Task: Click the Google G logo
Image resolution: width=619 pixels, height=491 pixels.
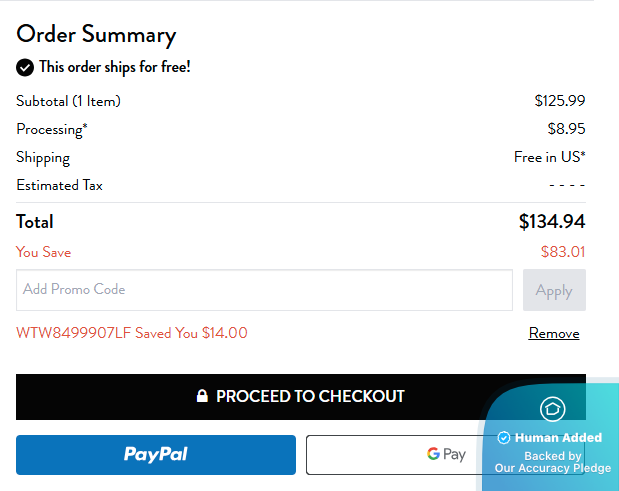Action: [x=433, y=454]
